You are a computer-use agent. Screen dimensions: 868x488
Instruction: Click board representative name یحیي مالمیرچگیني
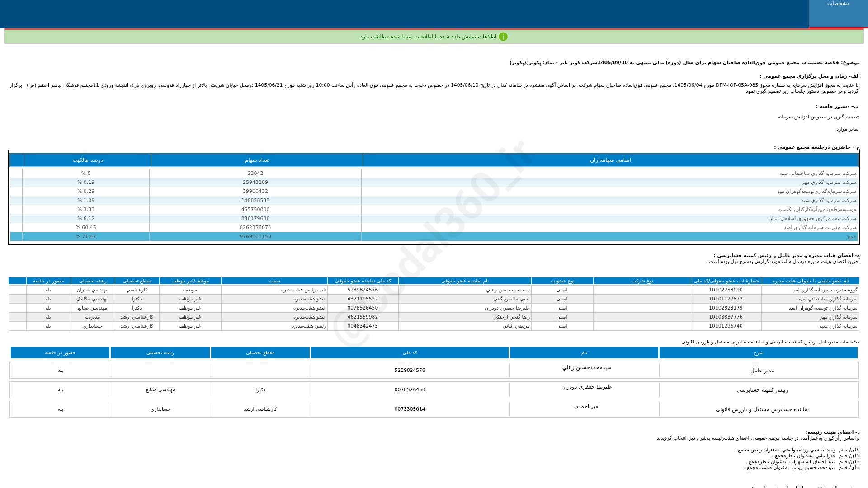tap(511, 299)
